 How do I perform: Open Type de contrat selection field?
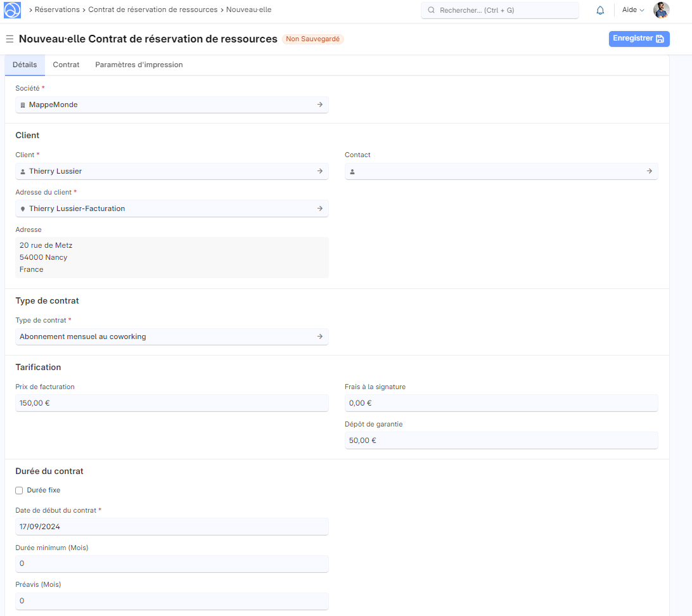(x=165, y=337)
